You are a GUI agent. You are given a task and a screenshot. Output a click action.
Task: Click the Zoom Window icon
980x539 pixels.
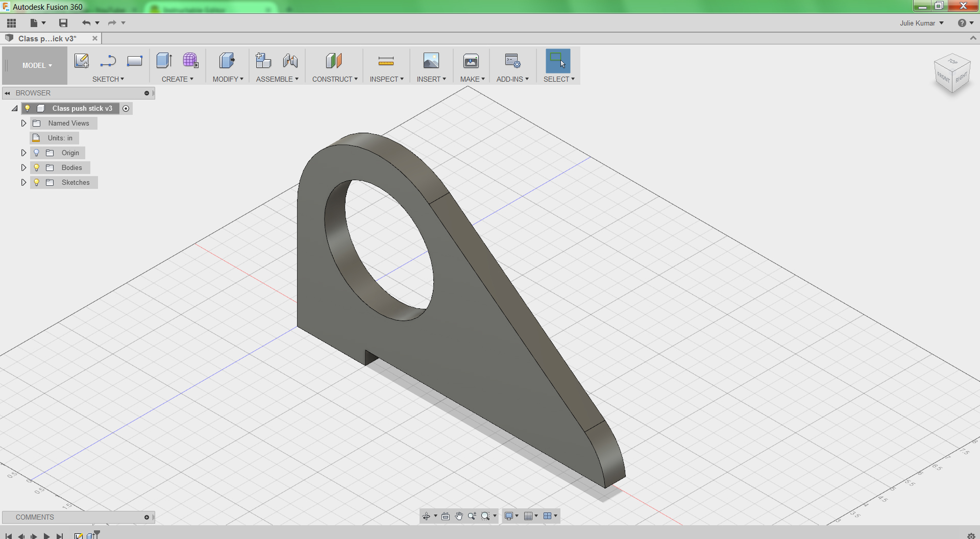click(x=485, y=516)
